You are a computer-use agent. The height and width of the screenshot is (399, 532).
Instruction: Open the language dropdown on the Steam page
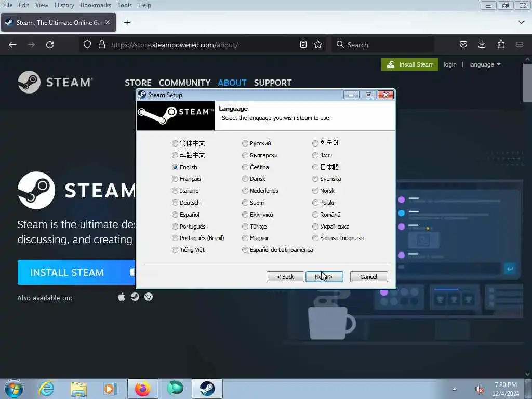(x=485, y=64)
